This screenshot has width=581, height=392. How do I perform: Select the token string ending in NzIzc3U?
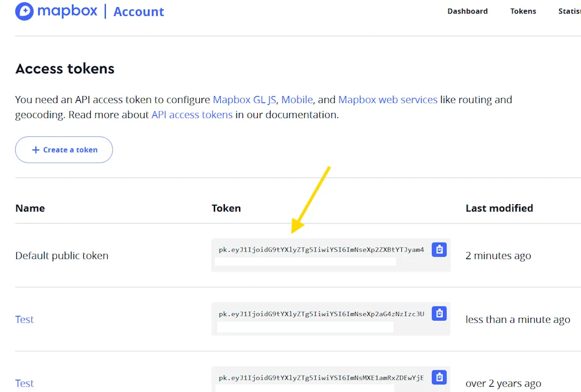tap(322, 314)
